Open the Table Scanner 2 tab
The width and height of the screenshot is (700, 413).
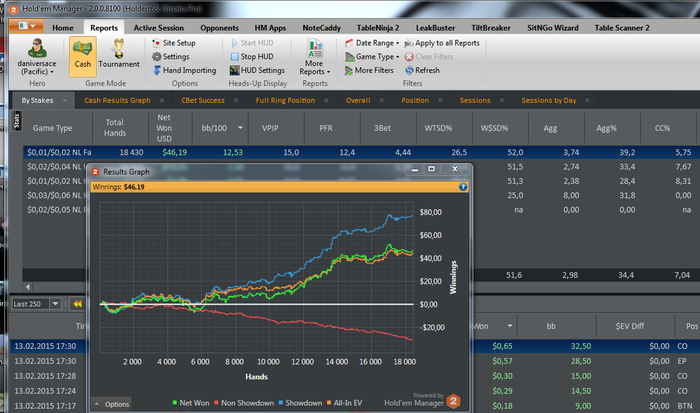click(622, 28)
